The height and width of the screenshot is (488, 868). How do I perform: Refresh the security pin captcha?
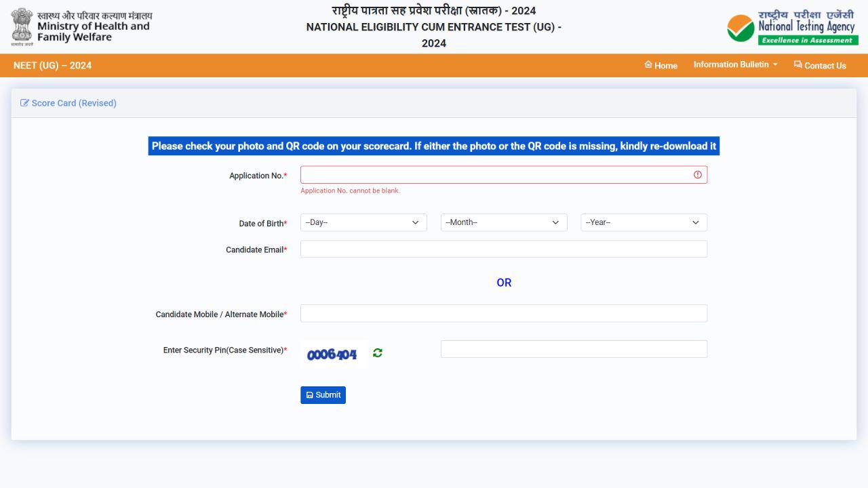tap(378, 353)
